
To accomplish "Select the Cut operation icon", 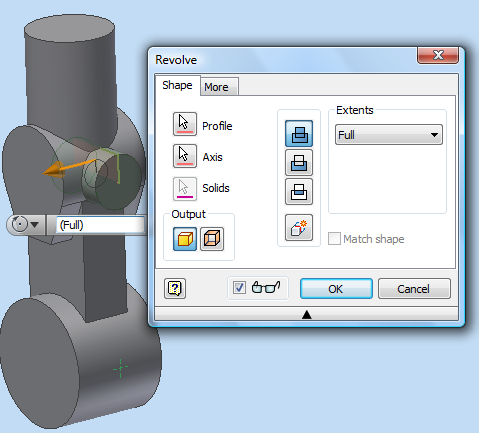I will (299, 162).
